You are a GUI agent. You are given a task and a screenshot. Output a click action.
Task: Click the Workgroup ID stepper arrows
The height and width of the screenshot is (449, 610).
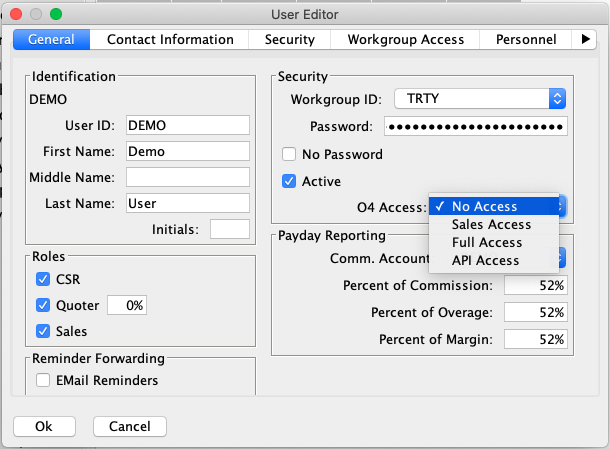[x=557, y=99]
